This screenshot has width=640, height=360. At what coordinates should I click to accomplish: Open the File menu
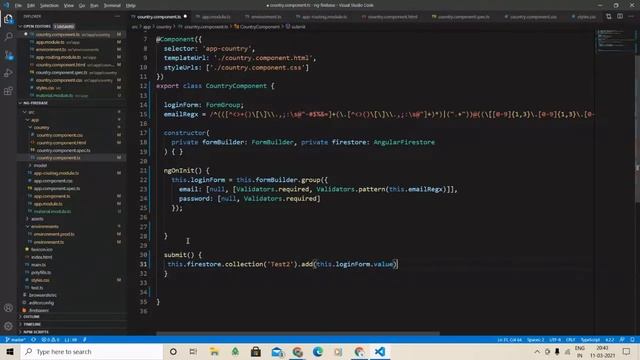click(18, 5)
